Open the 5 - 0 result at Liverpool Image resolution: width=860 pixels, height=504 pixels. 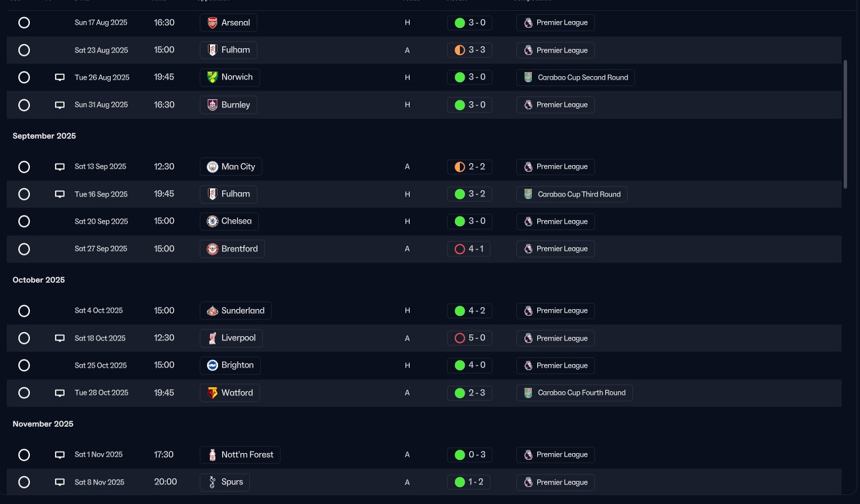point(470,338)
